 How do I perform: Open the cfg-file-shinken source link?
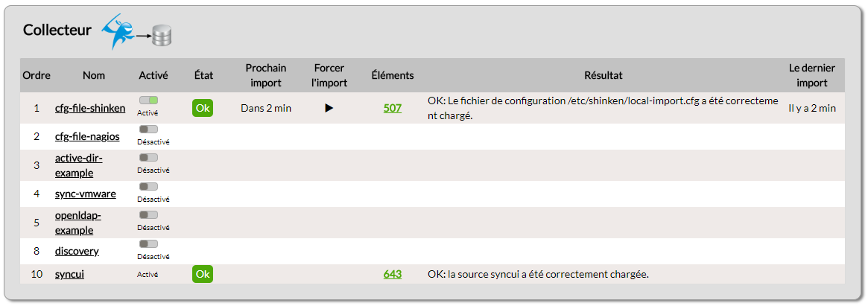point(90,108)
